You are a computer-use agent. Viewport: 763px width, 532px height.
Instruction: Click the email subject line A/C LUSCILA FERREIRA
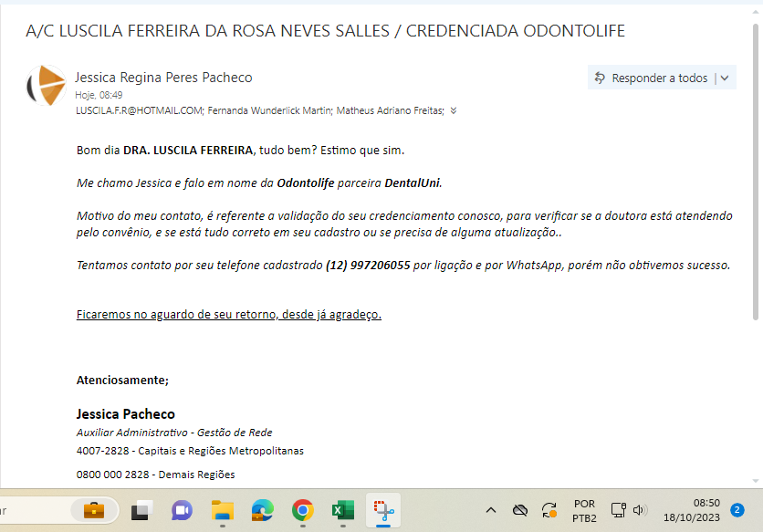(325, 31)
